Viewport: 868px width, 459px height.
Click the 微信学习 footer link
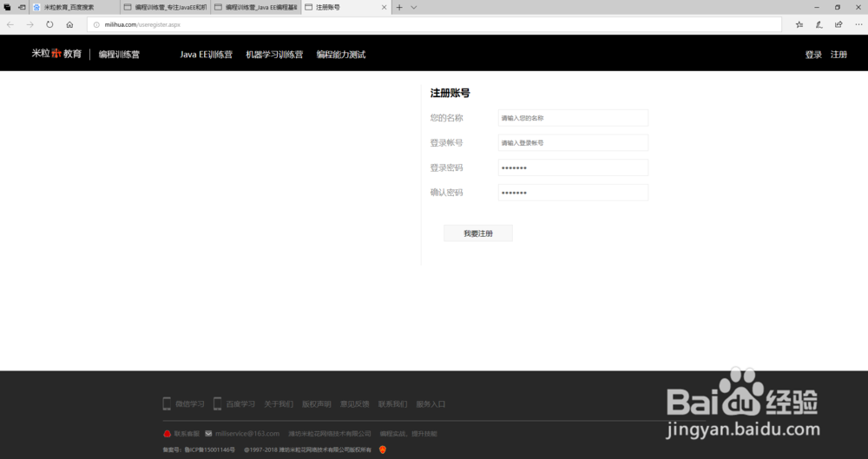tap(190, 404)
